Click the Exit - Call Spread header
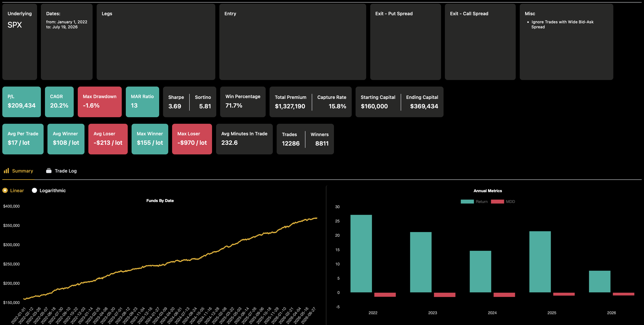This screenshot has height=325, width=644. [469, 13]
